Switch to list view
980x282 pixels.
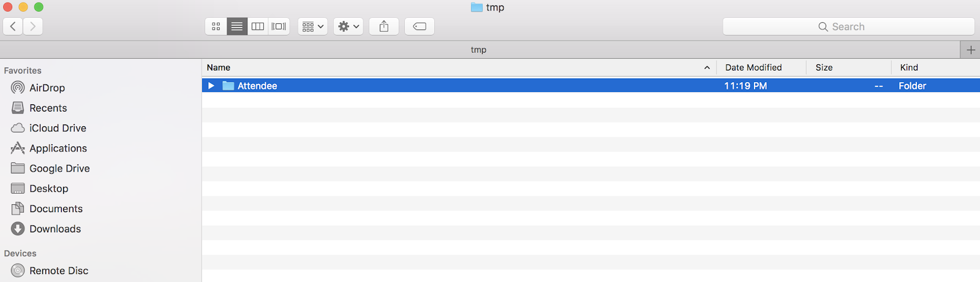[237, 26]
